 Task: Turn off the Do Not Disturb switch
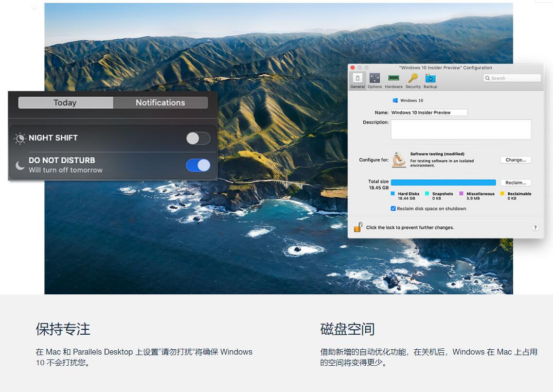[198, 165]
